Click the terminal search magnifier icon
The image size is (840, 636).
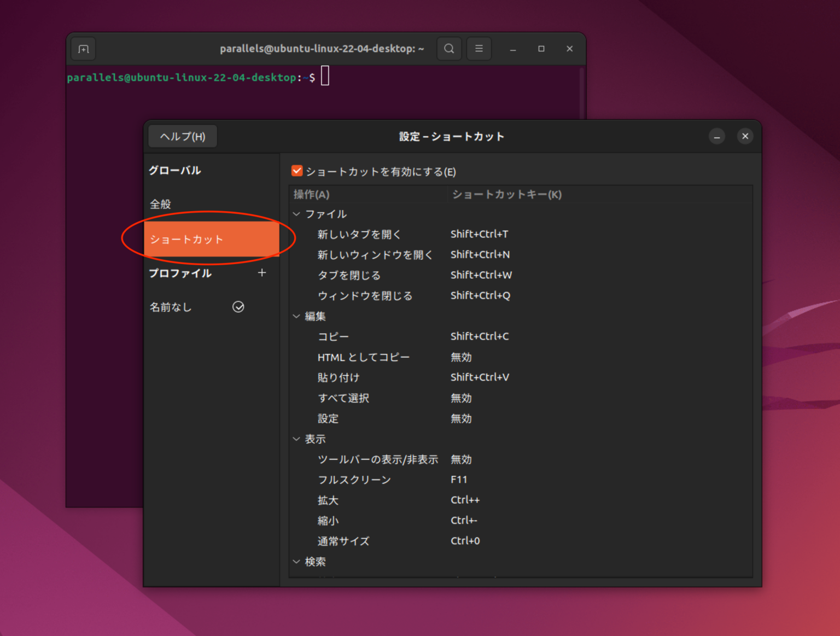pyautogui.click(x=449, y=49)
